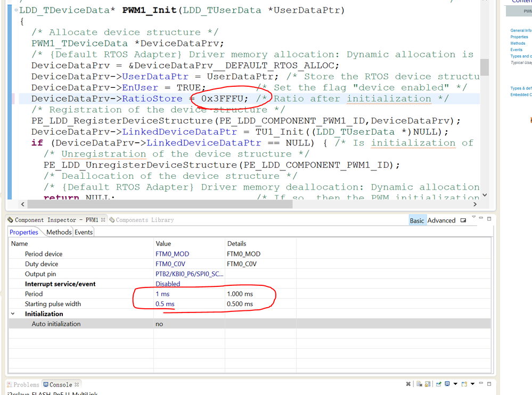
Task: Click the Methods link in help sidebar
Action: coord(518,44)
